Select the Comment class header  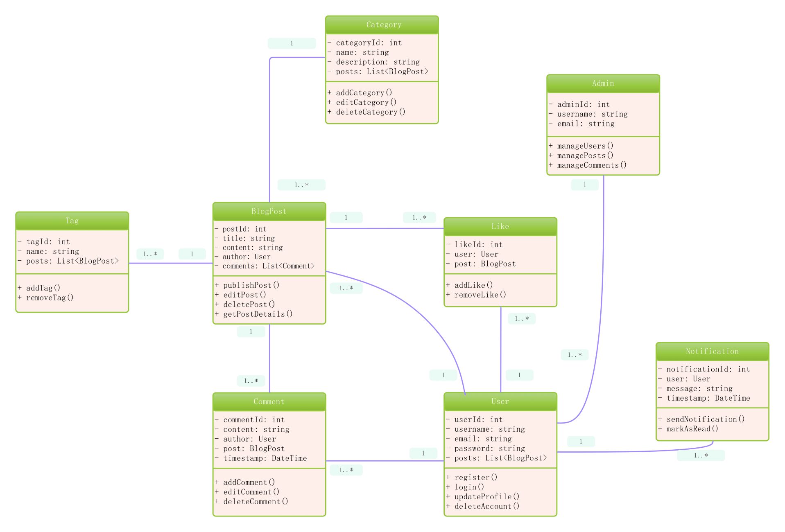tap(269, 402)
